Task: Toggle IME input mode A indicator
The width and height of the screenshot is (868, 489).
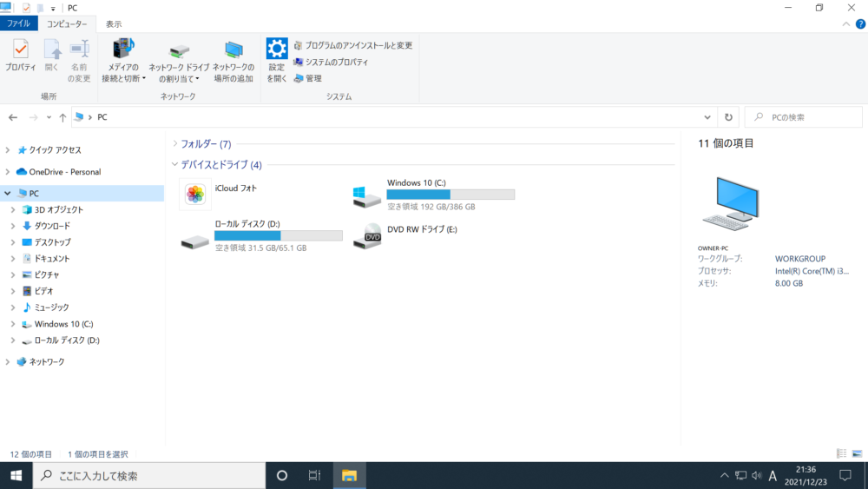Action: click(773, 476)
